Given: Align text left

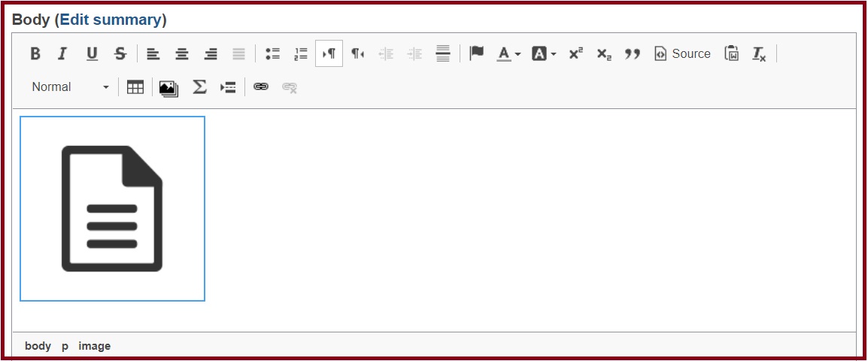Looking at the screenshot, I should tap(153, 53).
